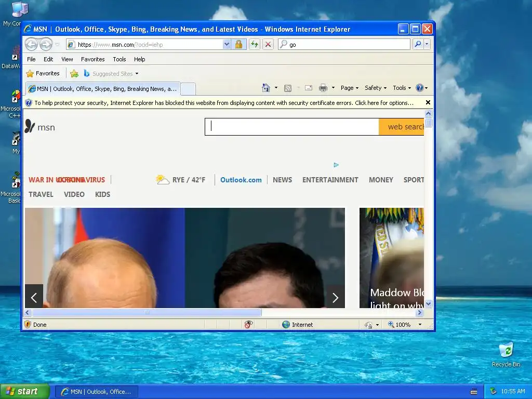This screenshot has width=532, height=399.
Task: Open the Edit menu
Action: click(x=48, y=59)
